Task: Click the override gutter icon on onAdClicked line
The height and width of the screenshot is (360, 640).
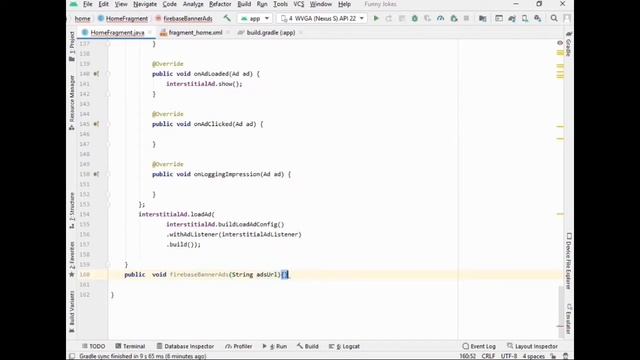Action: tap(96, 124)
